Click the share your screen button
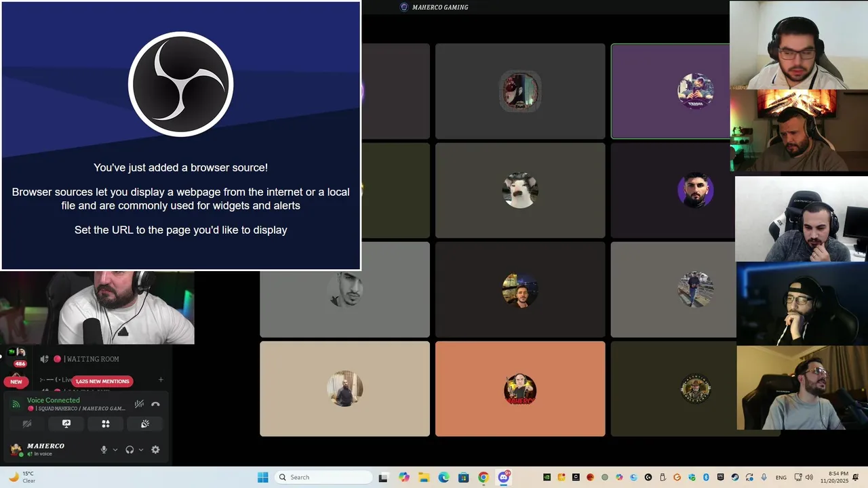 (x=66, y=424)
